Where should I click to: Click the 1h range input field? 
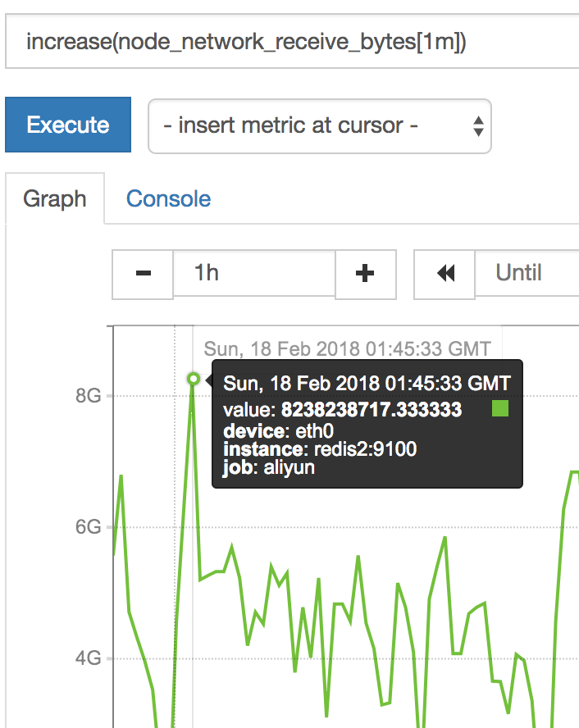point(254,273)
